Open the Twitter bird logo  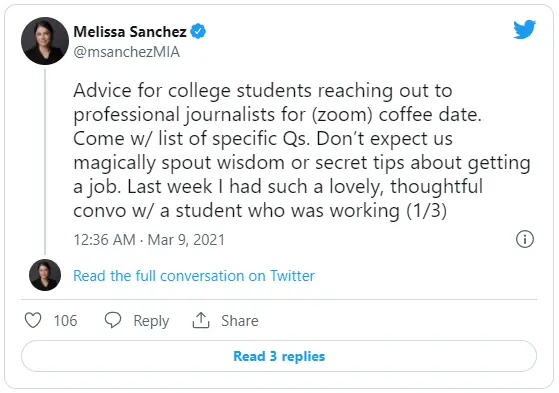tap(524, 29)
